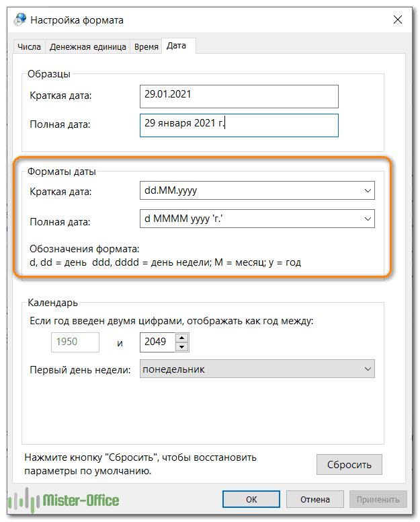
Task: Select the Дата tab
Action: click(176, 46)
